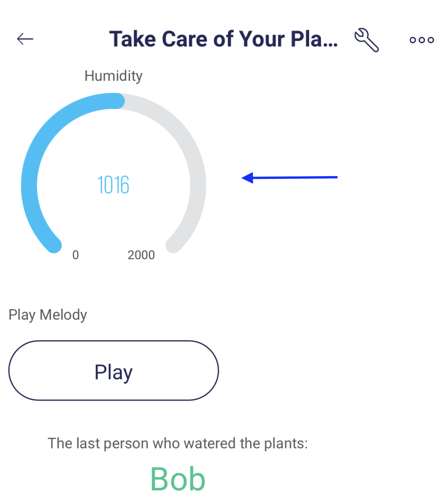
Task: Click the Play Melody section label
Action: pos(48,315)
